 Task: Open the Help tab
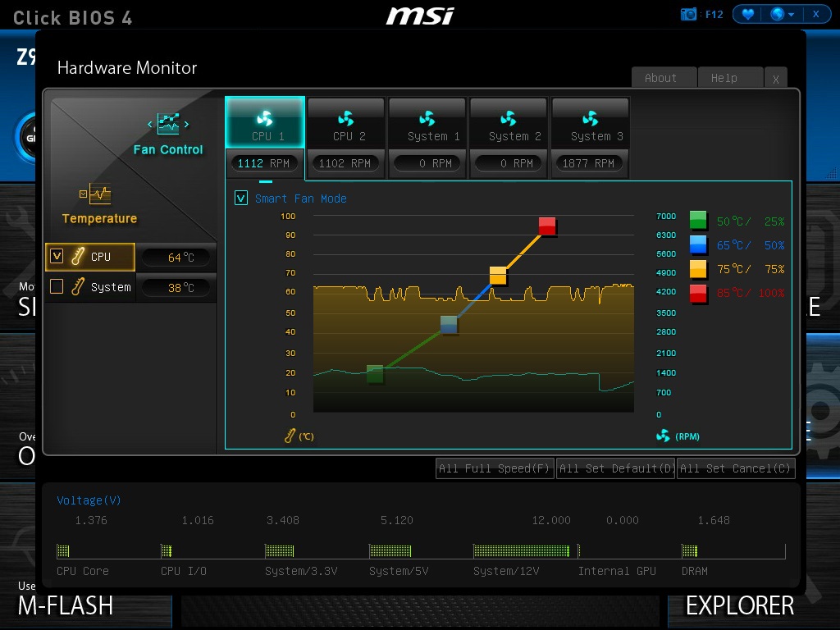[x=730, y=78]
